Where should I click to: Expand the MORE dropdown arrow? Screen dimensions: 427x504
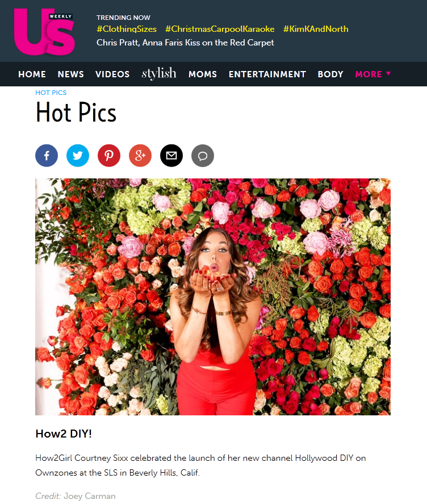pos(388,74)
